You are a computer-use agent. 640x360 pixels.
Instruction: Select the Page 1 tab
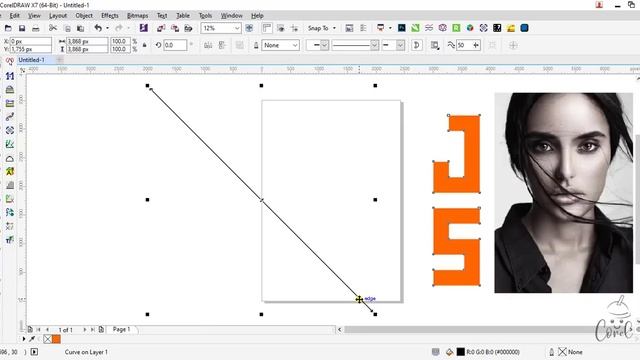point(122,329)
